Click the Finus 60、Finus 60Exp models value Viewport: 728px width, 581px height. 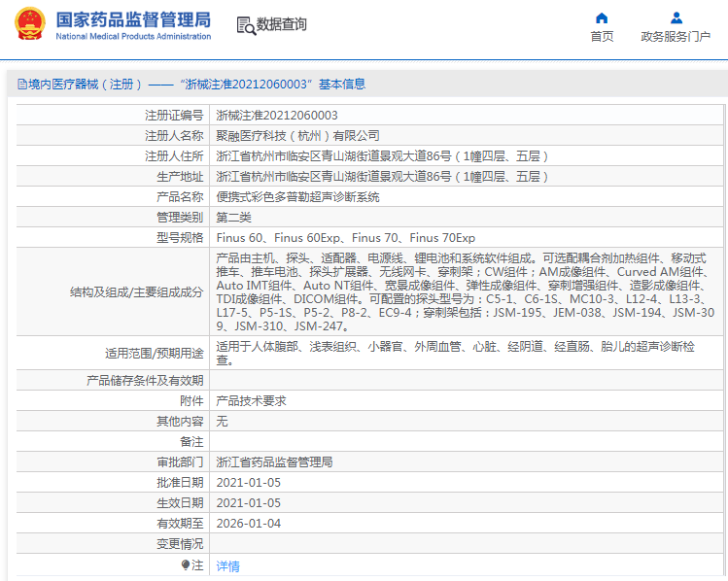346,238
